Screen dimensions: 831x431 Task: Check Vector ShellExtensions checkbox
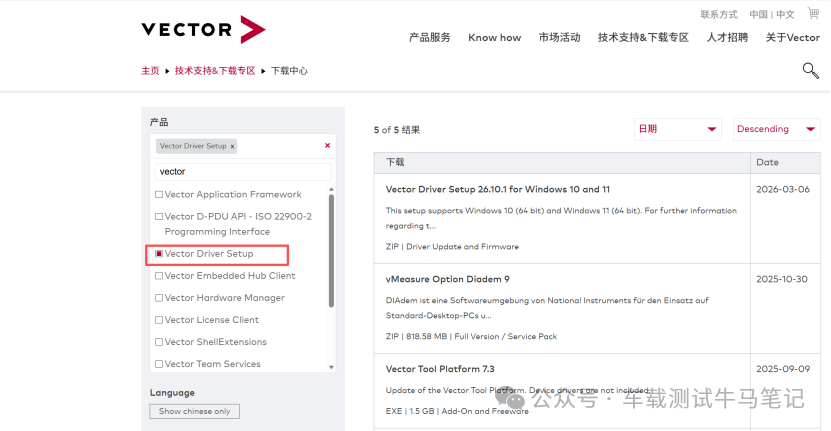tap(158, 342)
